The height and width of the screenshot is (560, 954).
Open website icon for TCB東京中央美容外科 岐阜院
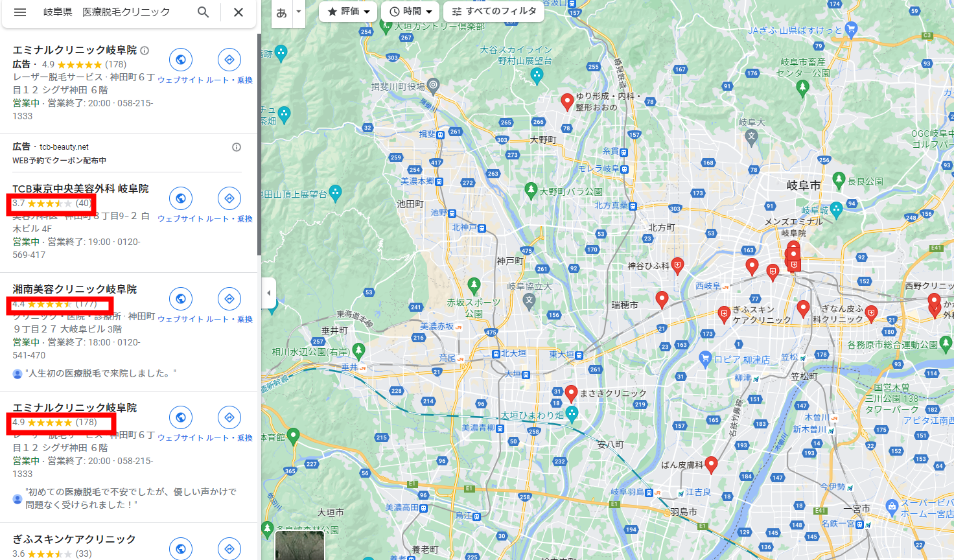coord(181,198)
